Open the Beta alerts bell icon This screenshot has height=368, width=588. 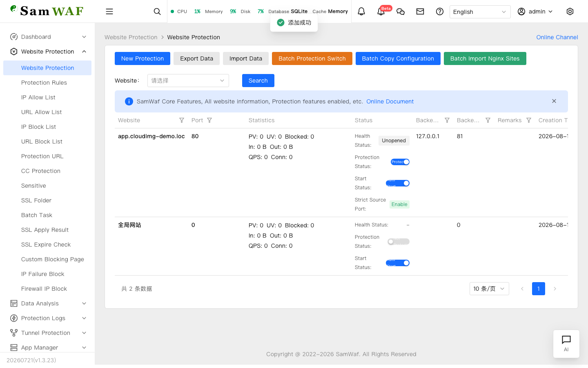[x=381, y=11]
